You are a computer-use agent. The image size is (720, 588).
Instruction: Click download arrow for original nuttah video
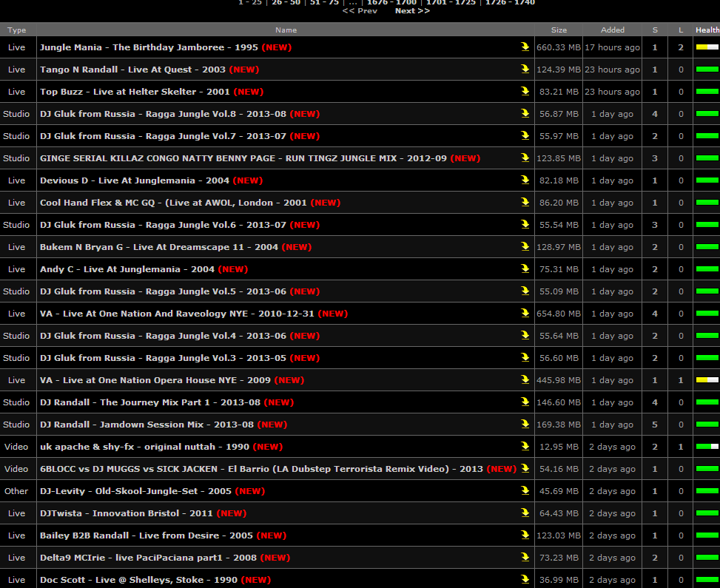click(x=525, y=446)
